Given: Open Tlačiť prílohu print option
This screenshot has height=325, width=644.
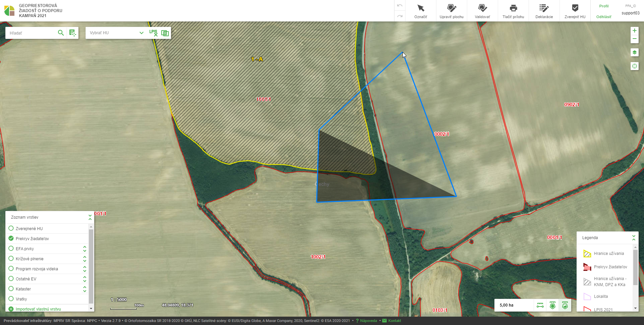Looking at the screenshot, I should pyautogui.click(x=513, y=11).
